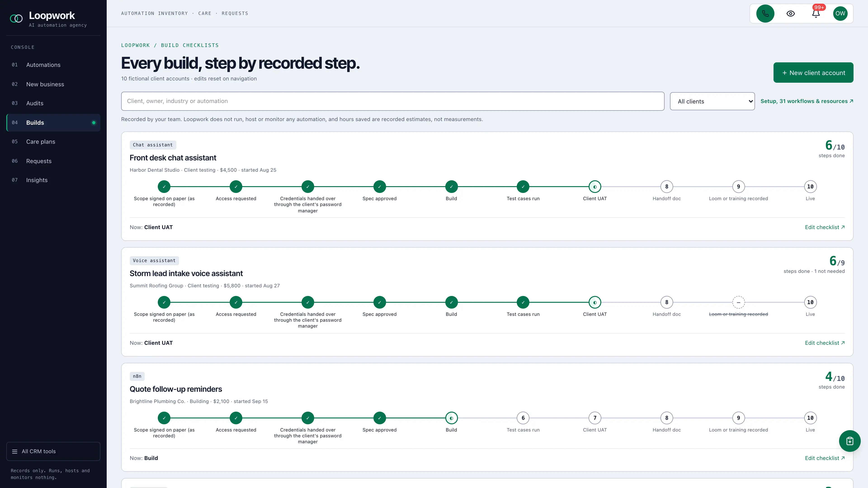Edit checklist for Quote follow-up reminders
The image size is (868, 488).
pos(825,458)
